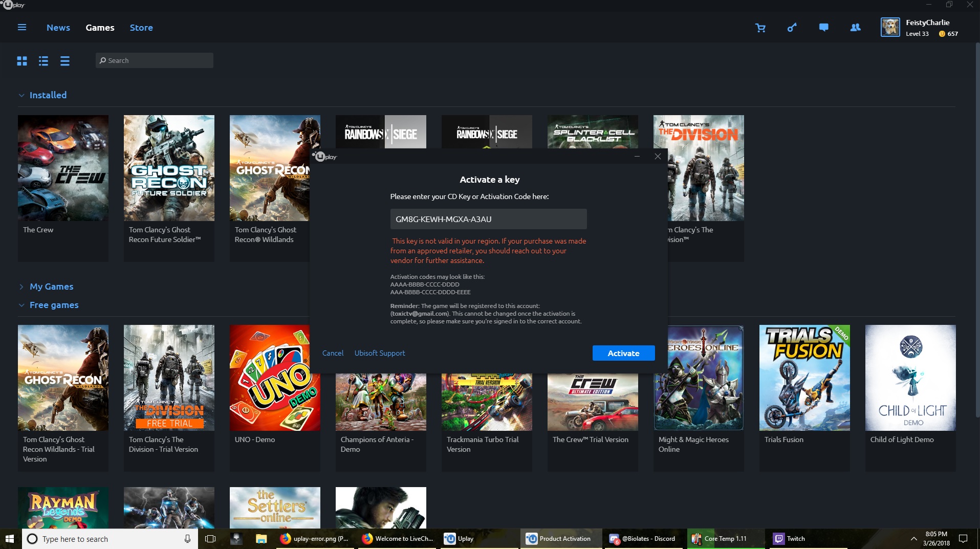
Task: Click the Cortana microphone icon
Action: coord(187,539)
